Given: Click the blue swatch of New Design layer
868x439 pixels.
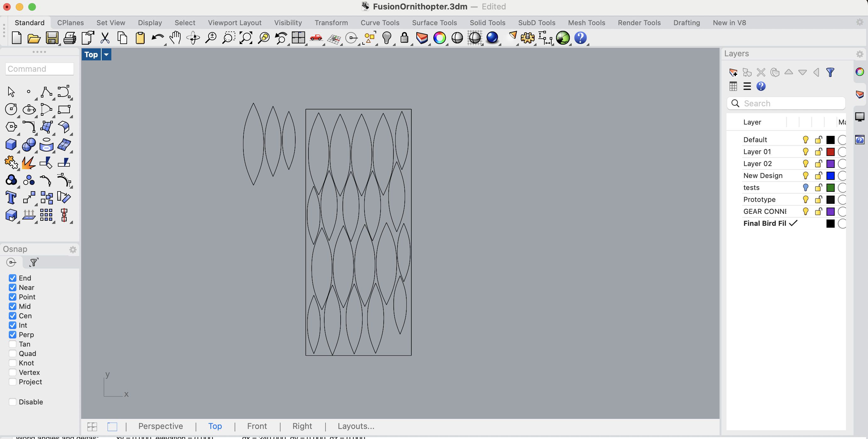Looking at the screenshot, I should point(831,175).
